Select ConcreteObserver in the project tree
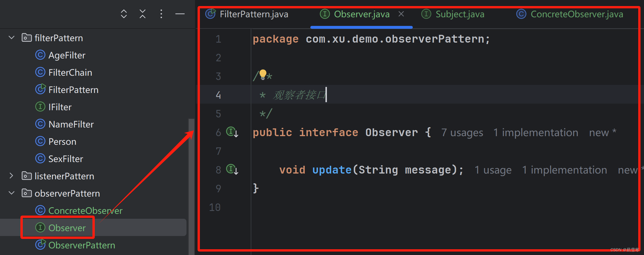644x255 pixels. pyautogui.click(x=85, y=211)
